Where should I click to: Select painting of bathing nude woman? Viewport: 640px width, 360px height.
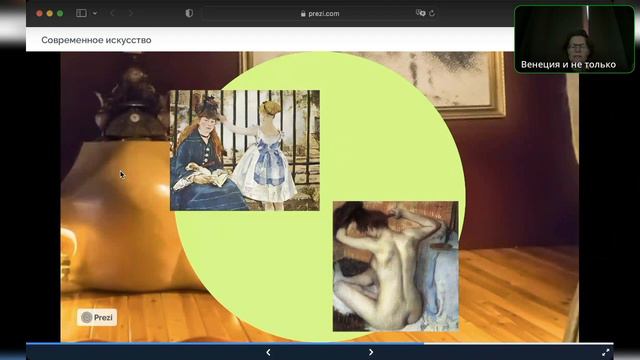point(396,266)
